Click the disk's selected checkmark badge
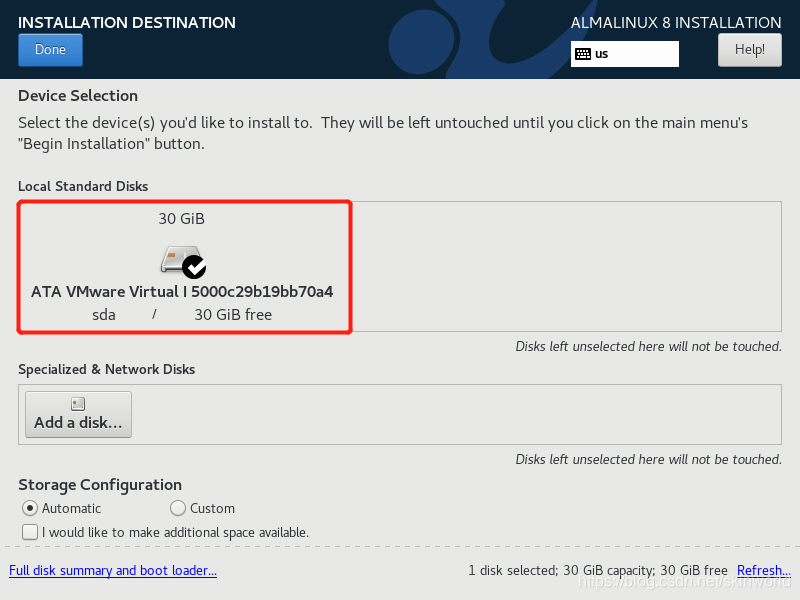 [194, 267]
